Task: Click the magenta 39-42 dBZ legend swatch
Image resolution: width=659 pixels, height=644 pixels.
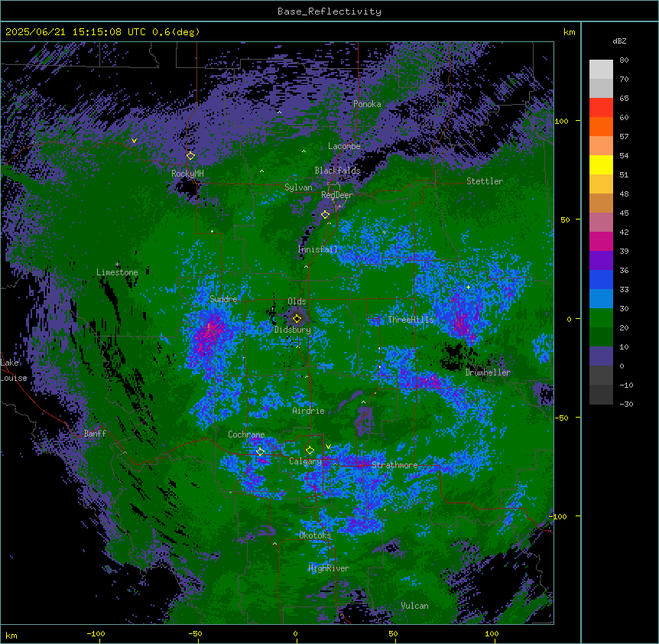Action: [601, 241]
